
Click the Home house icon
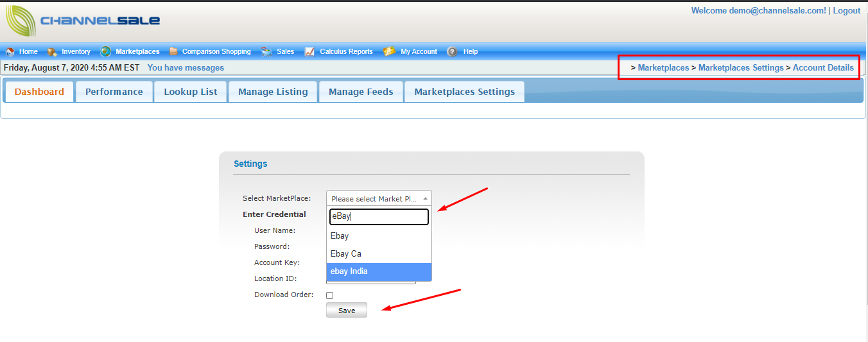10,52
